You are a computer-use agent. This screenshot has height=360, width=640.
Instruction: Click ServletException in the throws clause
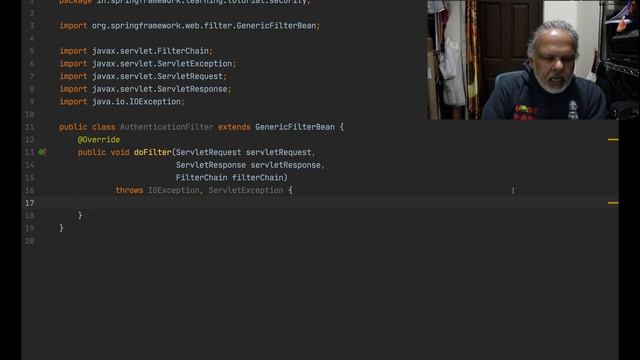(246, 190)
